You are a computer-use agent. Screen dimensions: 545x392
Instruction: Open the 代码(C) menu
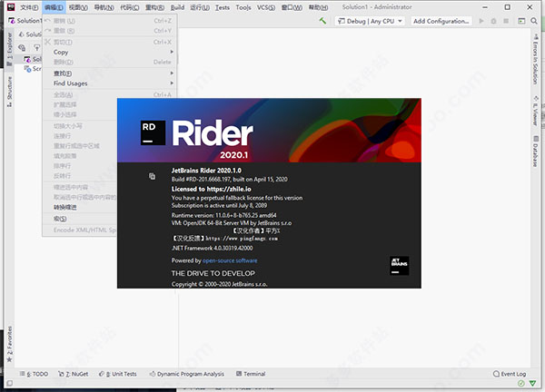pos(129,7)
